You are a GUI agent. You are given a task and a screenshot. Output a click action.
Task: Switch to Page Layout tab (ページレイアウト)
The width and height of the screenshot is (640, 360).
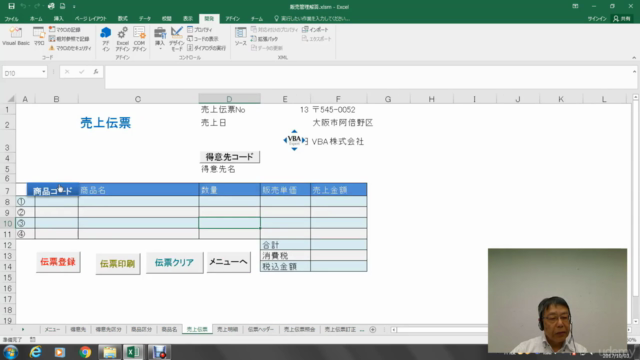click(x=90, y=19)
